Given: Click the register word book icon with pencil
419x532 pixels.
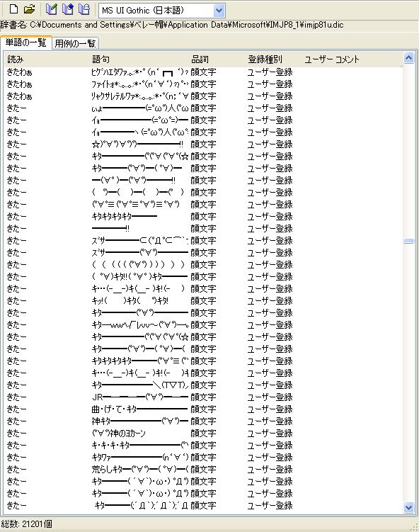Looking at the screenshot, I should [51, 9].
